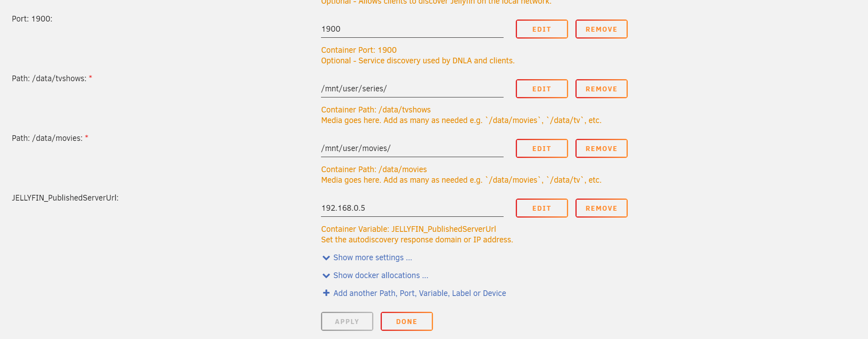
Task: Open Add another Path, Port, Variable link
Action: tap(420, 293)
